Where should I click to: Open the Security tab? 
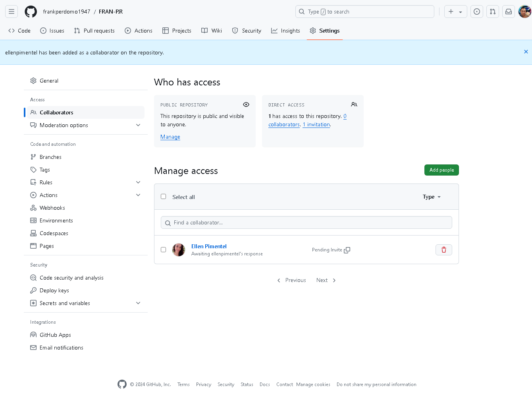coord(247,31)
